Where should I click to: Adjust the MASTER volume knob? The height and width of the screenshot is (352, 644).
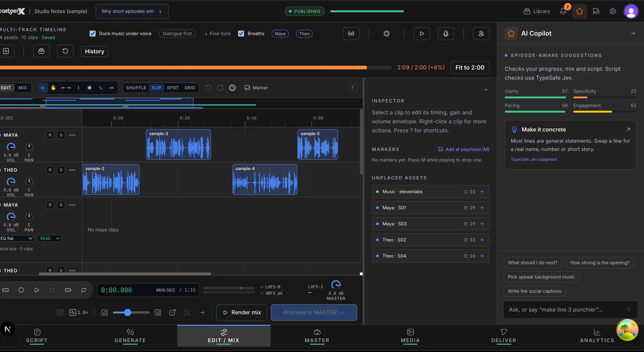click(x=336, y=285)
